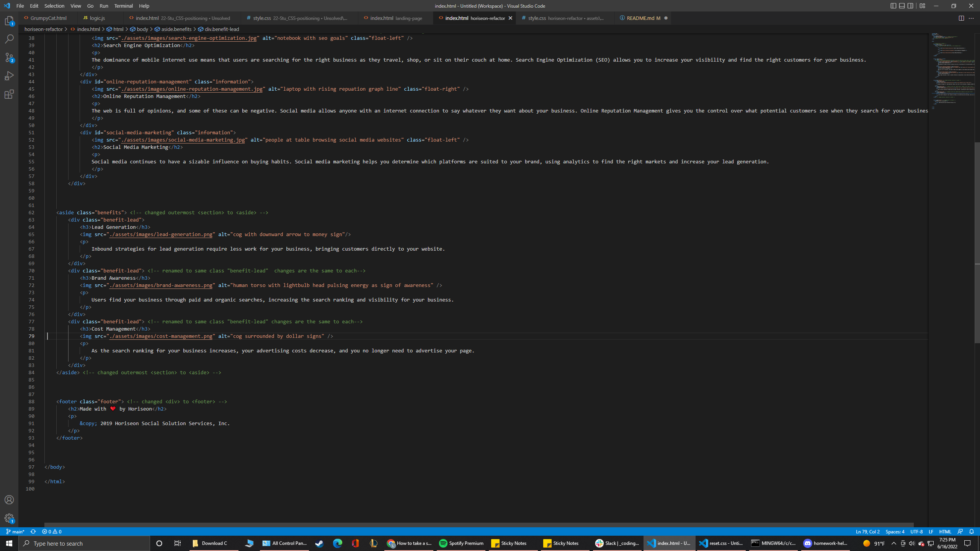Screen dimensions: 980x551
Task: Open the Explorer view in activity bar
Action: click(x=9, y=21)
